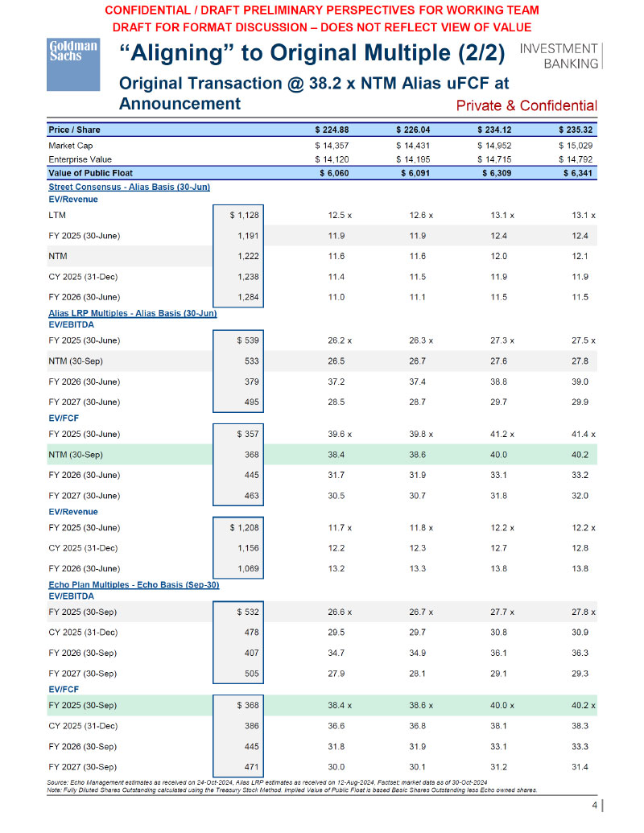Click the '$ 14,792' enterprise value
Viewport: 644px width, 833px height.
click(576, 159)
